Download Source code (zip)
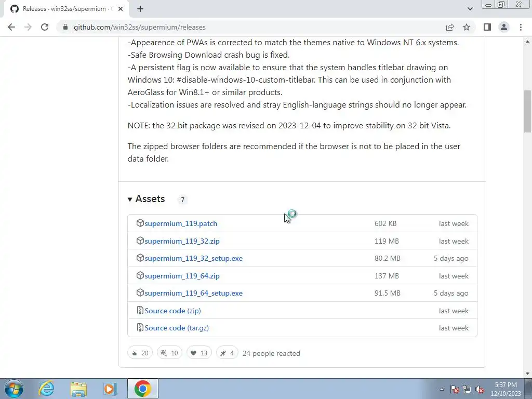532x399 pixels. tap(172, 311)
